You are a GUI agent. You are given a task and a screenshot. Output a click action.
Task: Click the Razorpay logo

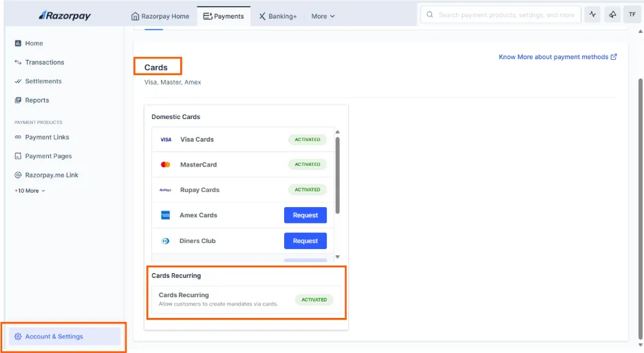(x=65, y=16)
